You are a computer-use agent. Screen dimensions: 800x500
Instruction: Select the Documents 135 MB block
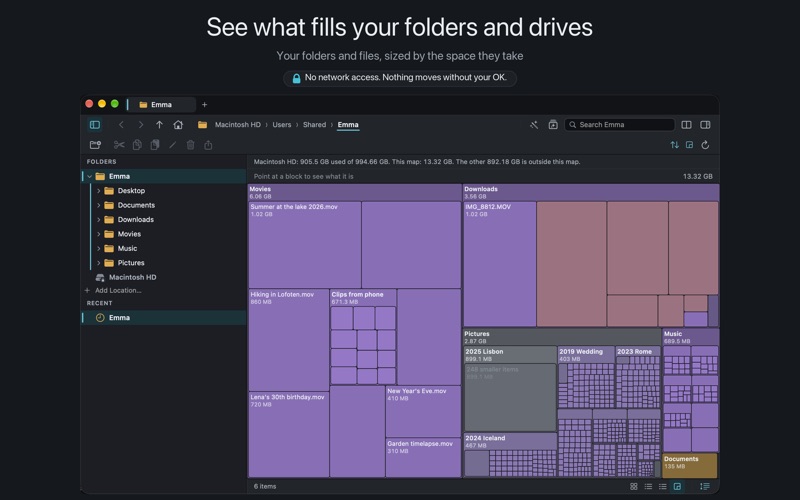tap(690, 465)
